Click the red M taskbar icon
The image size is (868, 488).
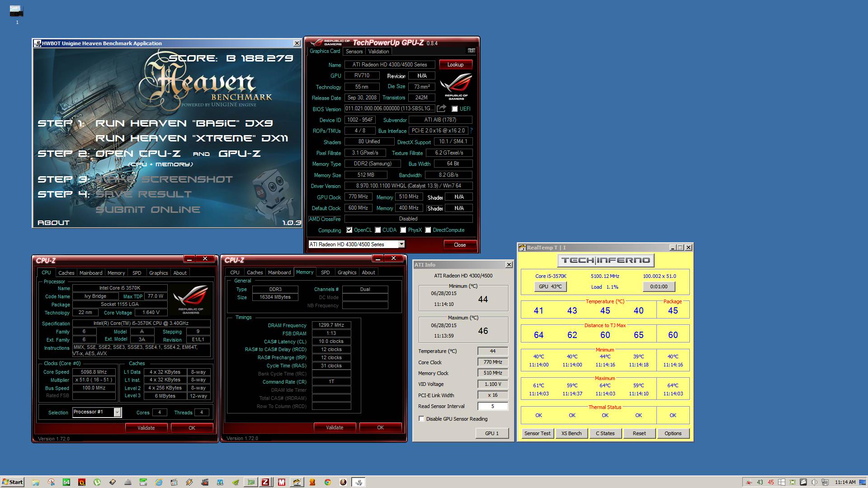pos(282,482)
